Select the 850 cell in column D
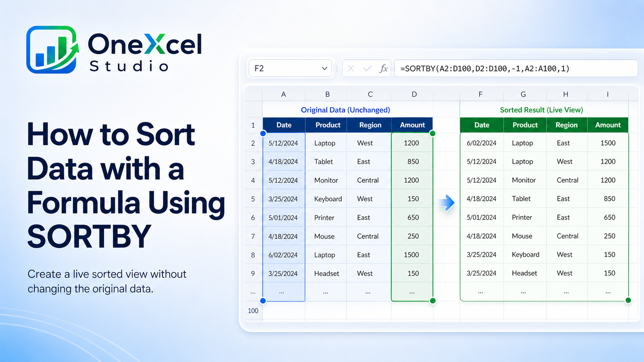The image size is (644, 362). click(x=412, y=162)
